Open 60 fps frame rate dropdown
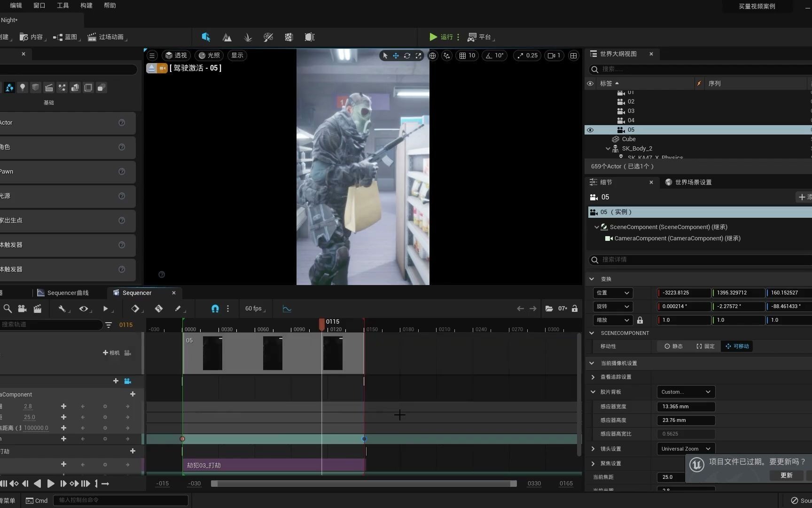The image size is (812, 508). point(255,309)
